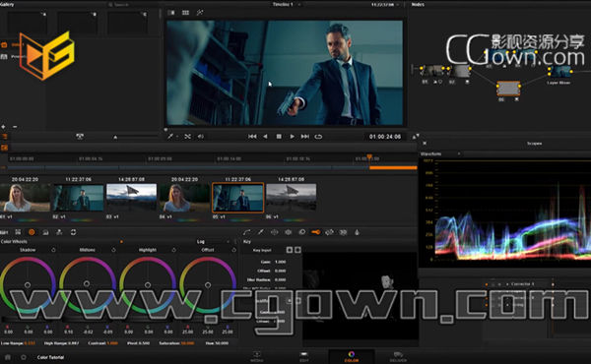Select the orange-outlined node 06

coord(508,89)
